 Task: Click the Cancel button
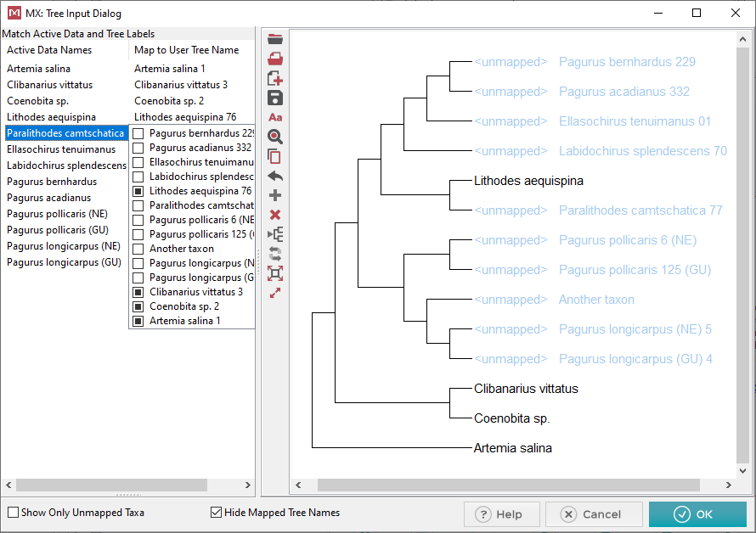pyautogui.click(x=594, y=514)
